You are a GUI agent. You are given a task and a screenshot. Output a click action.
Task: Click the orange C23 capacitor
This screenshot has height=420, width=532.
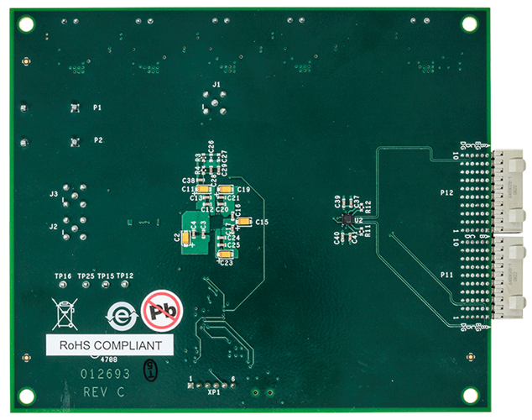pos(224,255)
